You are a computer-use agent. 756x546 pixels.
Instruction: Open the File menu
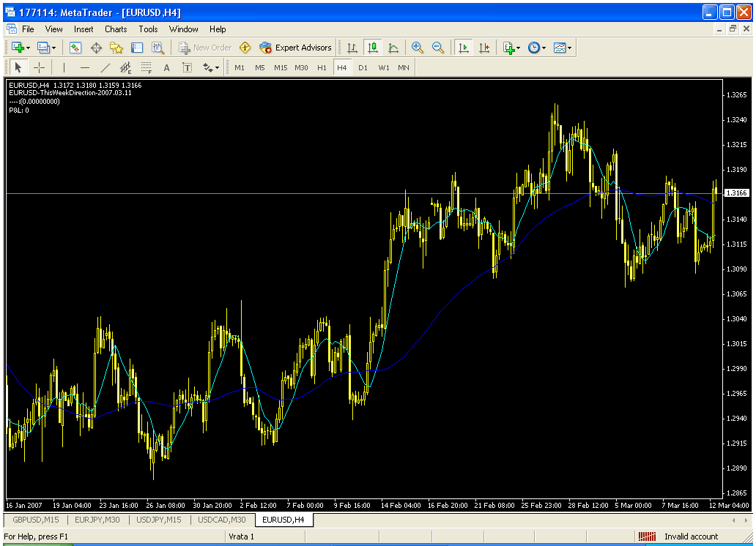28,29
